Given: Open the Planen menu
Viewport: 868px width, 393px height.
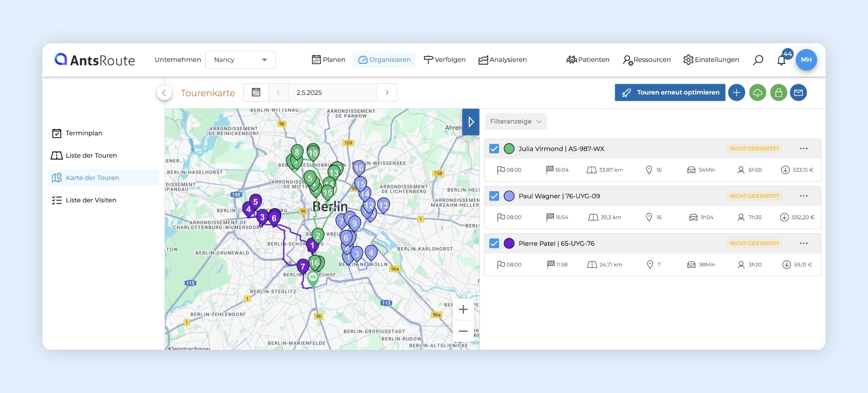Looking at the screenshot, I should [328, 60].
